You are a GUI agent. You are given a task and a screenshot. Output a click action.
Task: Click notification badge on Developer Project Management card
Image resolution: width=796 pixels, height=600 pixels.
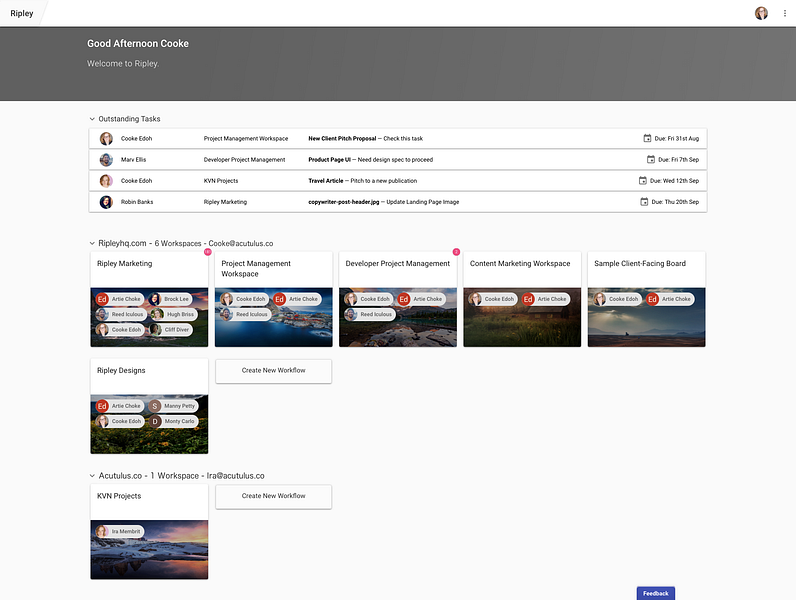click(456, 252)
